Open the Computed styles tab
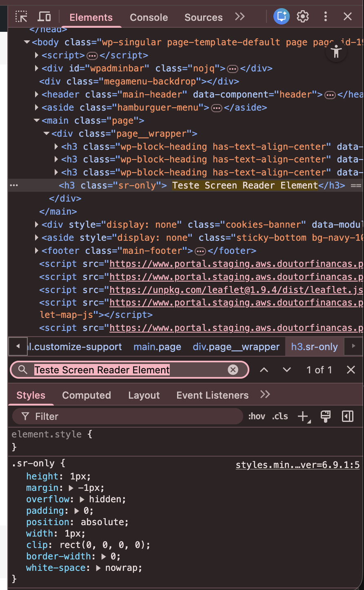The image size is (364, 590). pos(87,395)
